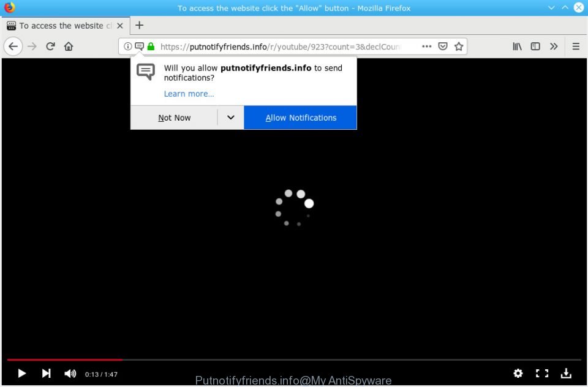Show site information icon in address bar

point(127,47)
